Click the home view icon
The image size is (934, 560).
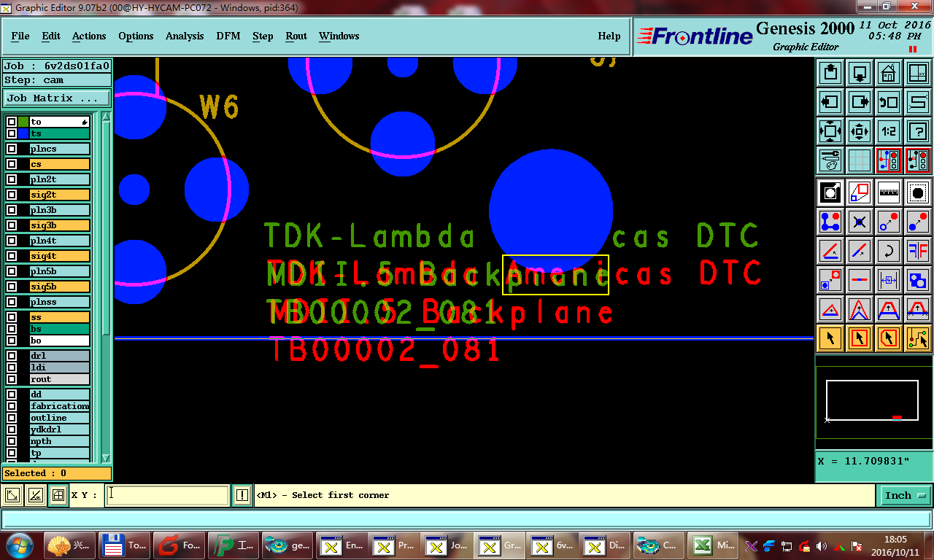click(889, 73)
